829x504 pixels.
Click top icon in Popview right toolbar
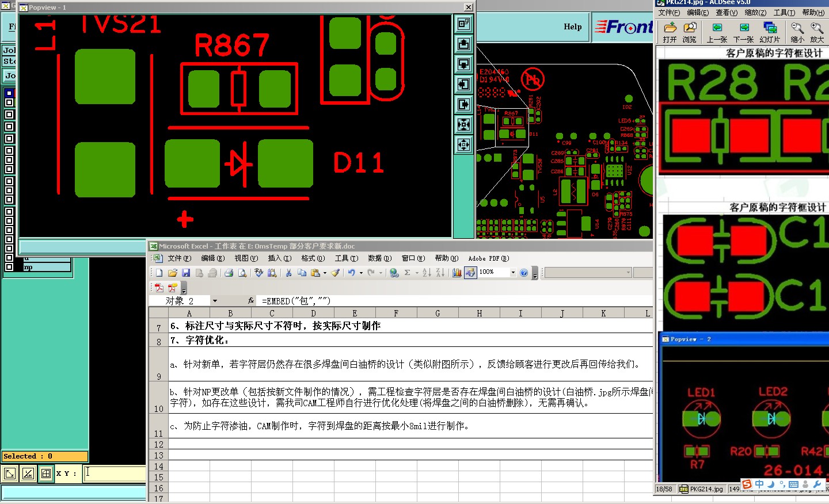pyautogui.click(x=463, y=24)
